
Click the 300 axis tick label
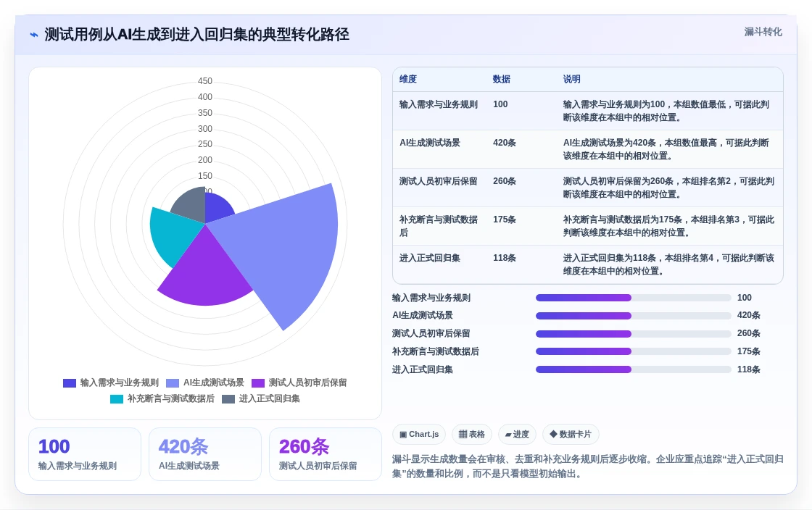pyautogui.click(x=205, y=129)
